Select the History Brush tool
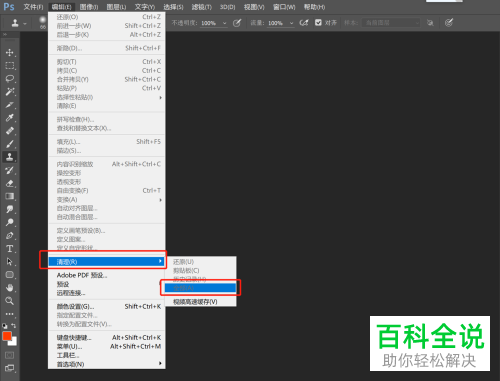500x381 pixels. point(10,170)
